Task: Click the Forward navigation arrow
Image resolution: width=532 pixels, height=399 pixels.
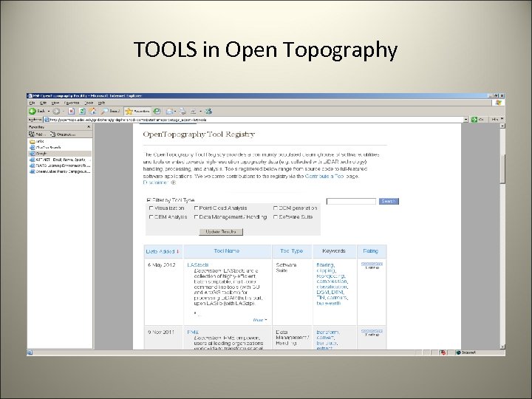Action: pos(56,111)
